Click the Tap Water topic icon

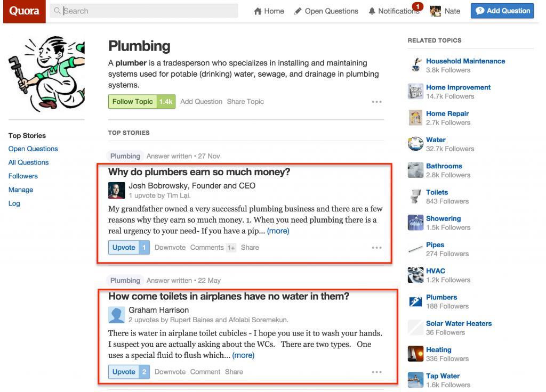[415, 380]
